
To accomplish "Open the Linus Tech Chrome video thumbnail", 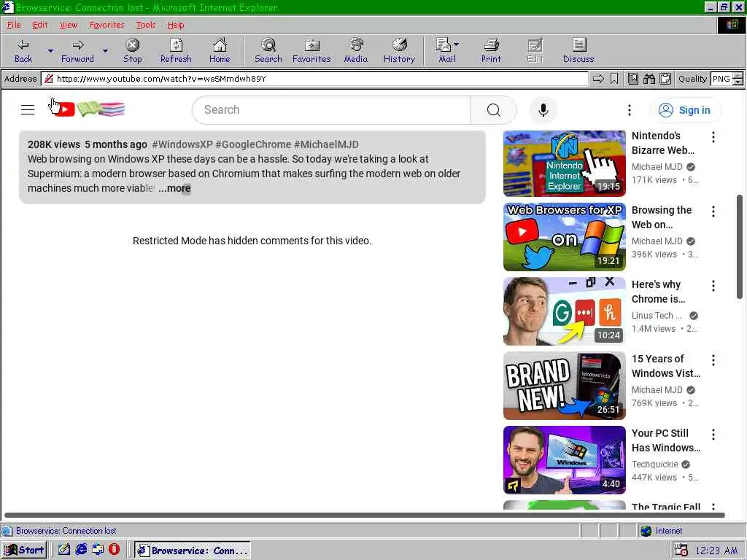I will coord(564,311).
